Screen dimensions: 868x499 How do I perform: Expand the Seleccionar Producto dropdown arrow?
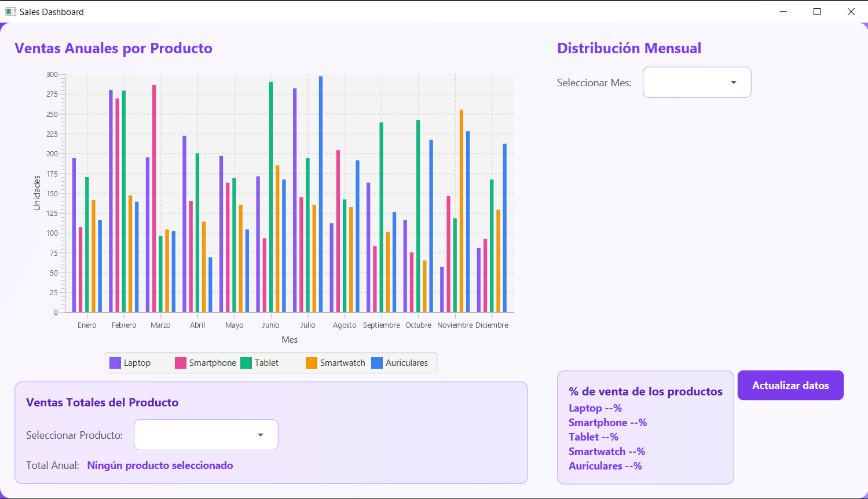click(261, 435)
